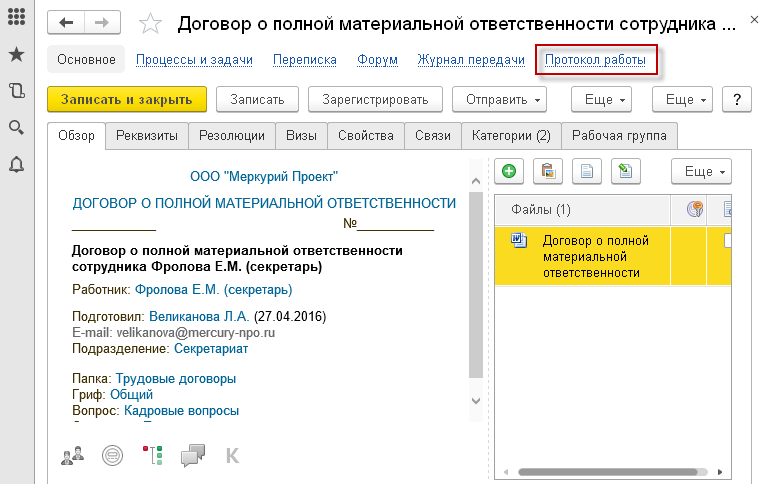Click the green add file button
Screen dimensions: 763x484
(x=509, y=171)
